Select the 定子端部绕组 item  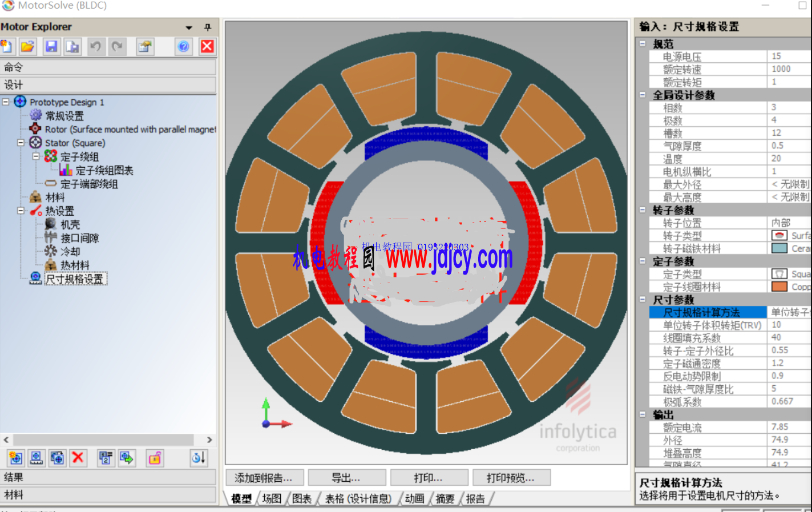tap(89, 184)
